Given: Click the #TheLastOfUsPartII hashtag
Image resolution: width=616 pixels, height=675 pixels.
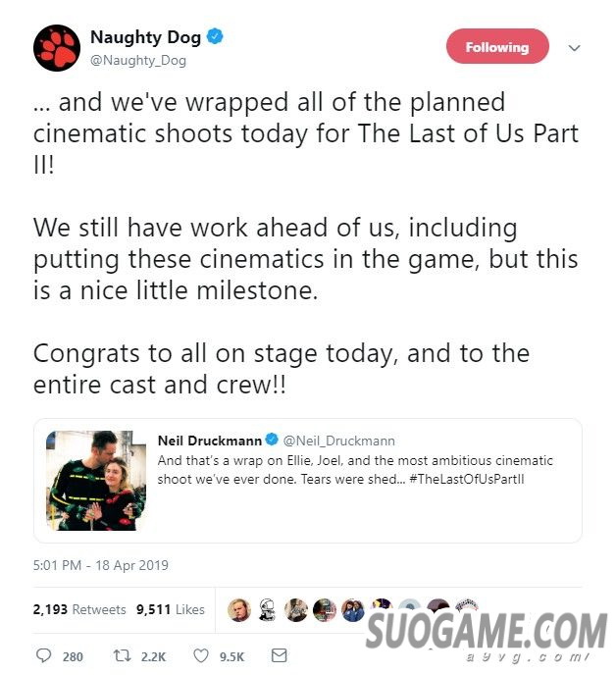Looking at the screenshot, I should click(467, 479).
